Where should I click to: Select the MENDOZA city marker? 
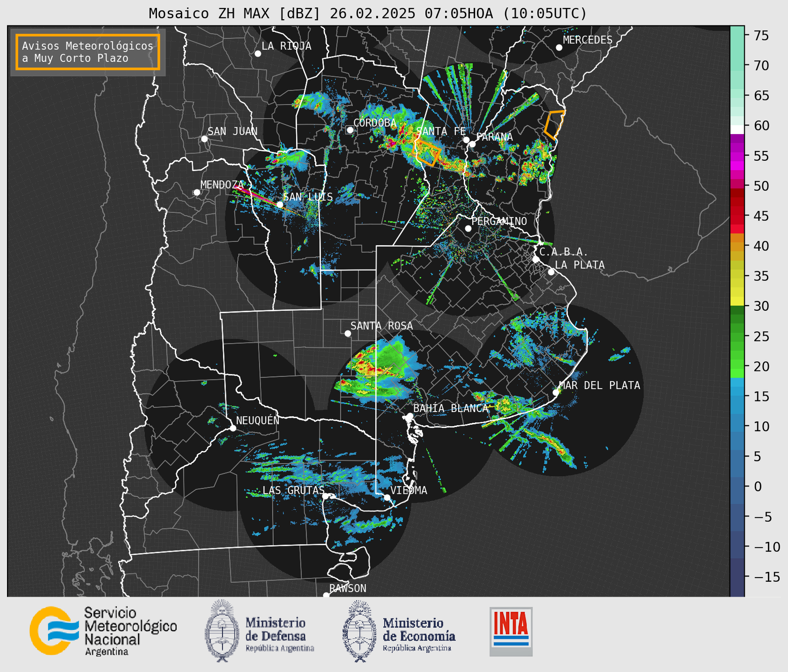tap(197, 193)
